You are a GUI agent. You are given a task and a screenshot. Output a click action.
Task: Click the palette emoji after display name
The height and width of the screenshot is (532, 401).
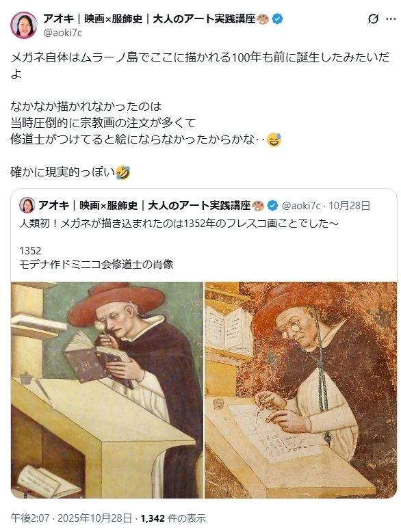pos(263,19)
